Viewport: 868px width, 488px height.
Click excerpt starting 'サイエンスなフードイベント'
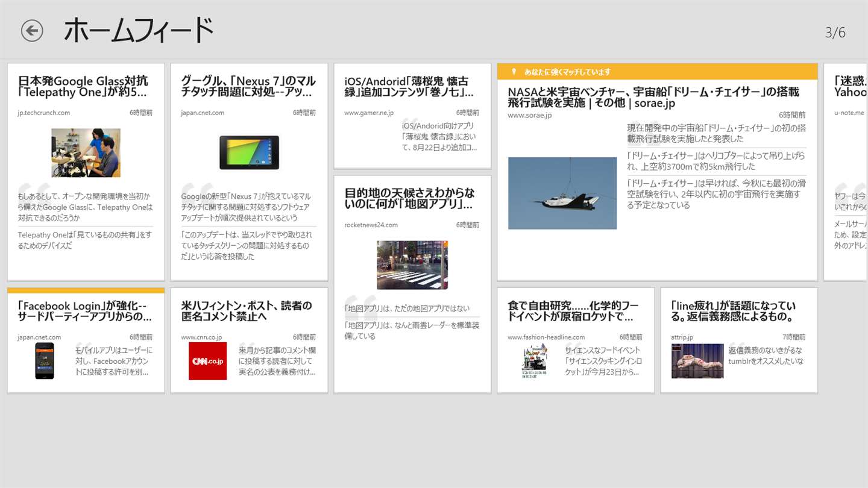pos(603,361)
